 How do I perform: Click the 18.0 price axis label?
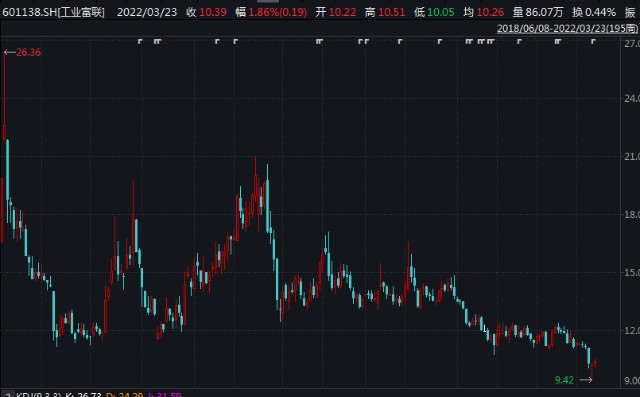(632, 214)
